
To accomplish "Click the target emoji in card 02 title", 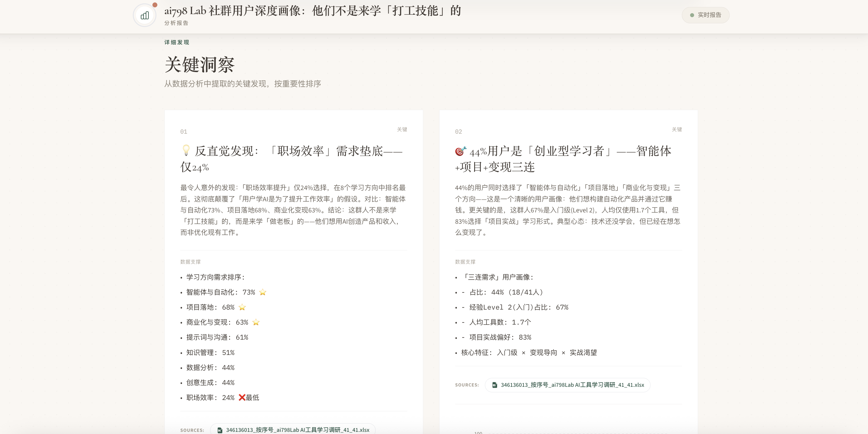I will tap(461, 151).
